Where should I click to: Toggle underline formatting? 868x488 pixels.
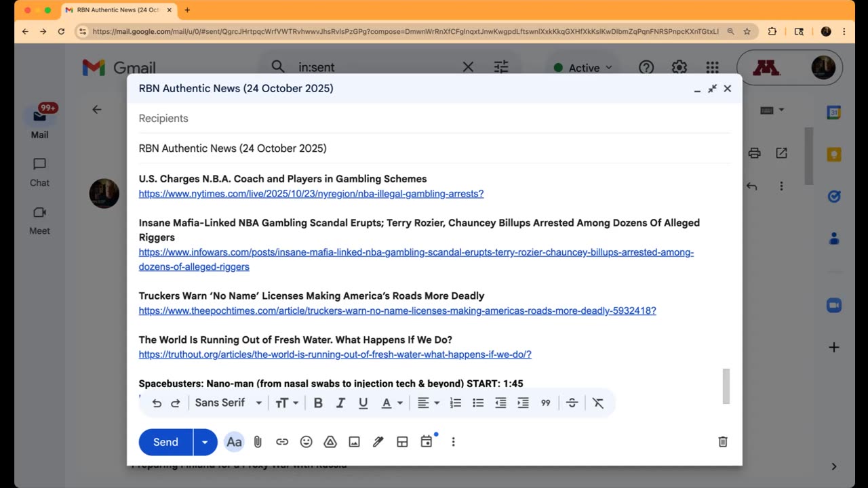pyautogui.click(x=363, y=403)
